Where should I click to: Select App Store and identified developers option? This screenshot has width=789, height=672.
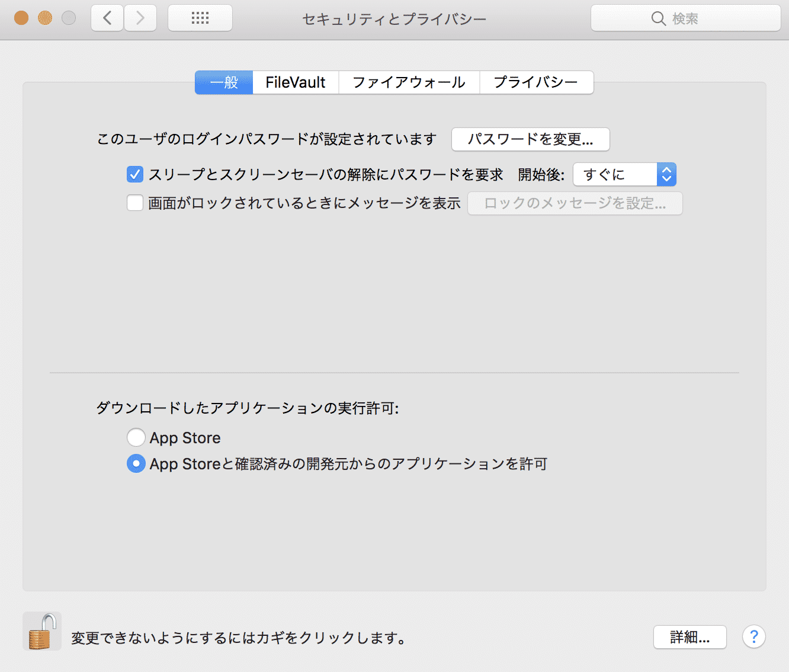coord(136,463)
